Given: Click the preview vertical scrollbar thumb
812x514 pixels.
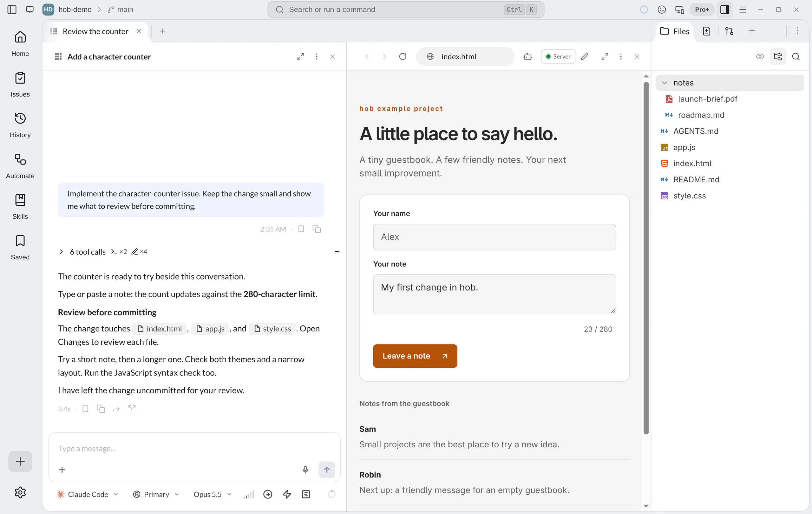Looking at the screenshot, I should [646, 258].
